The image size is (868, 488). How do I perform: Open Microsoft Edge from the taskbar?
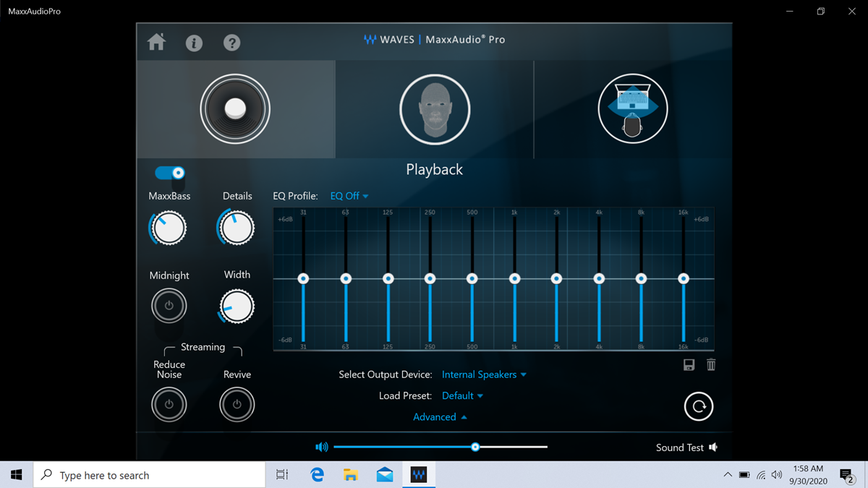point(317,475)
